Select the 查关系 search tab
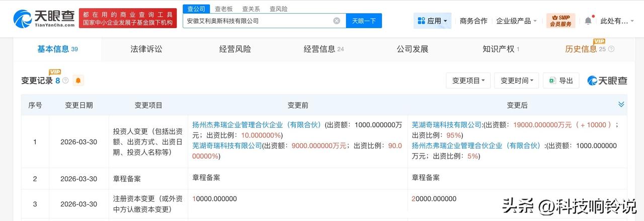 coord(251,9)
